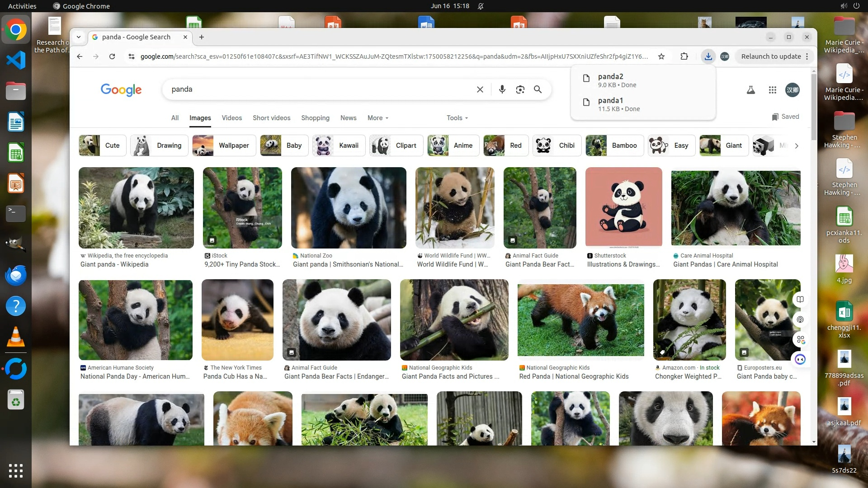Screen dimensions: 868x488
Task: Click the voice search microphone icon
Action: click(x=502, y=89)
